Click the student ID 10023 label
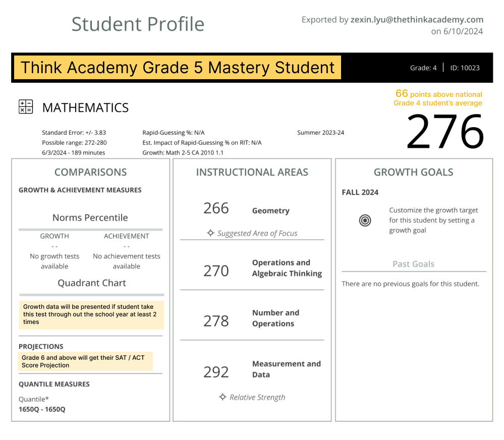Image resolution: width=504 pixels, height=440 pixels. [x=465, y=68]
